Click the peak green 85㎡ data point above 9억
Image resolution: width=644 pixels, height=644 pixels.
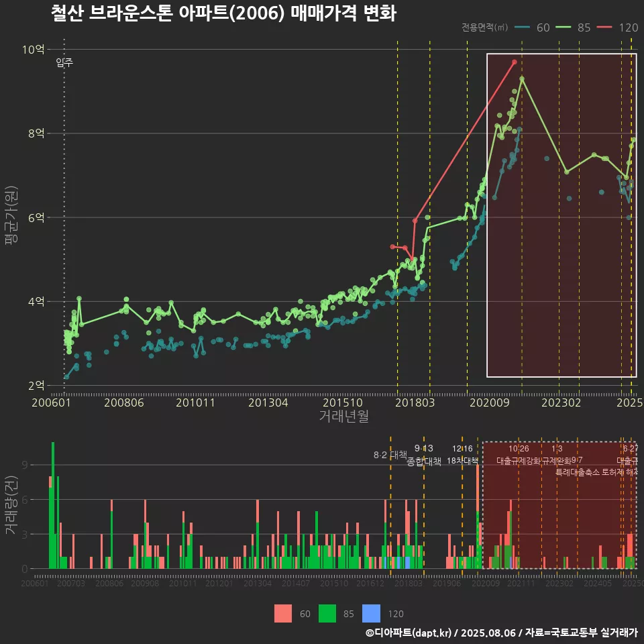pyautogui.click(x=522, y=78)
